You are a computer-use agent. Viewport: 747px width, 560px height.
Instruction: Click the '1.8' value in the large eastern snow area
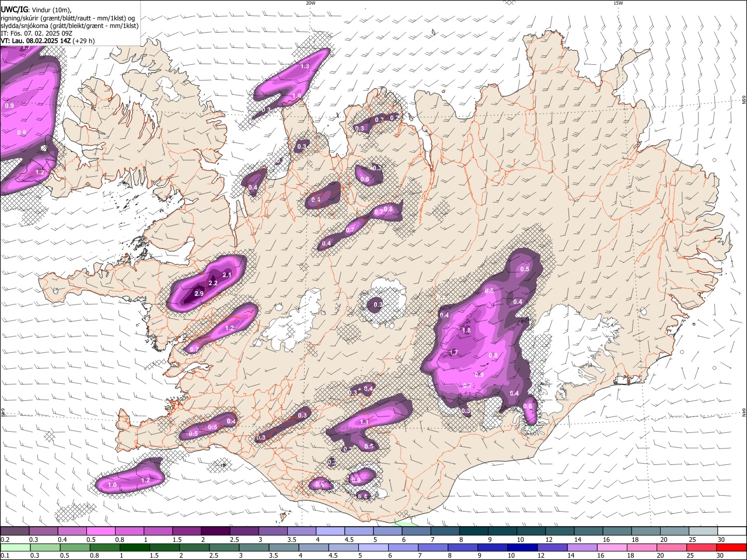pyautogui.click(x=466, y=331)
